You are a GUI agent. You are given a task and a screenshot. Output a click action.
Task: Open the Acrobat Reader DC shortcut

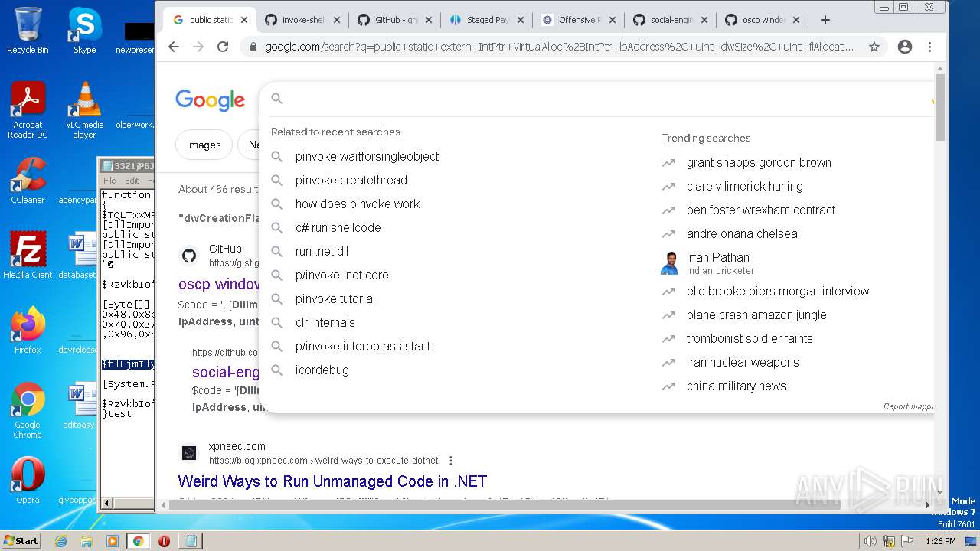tap(28, 110)
